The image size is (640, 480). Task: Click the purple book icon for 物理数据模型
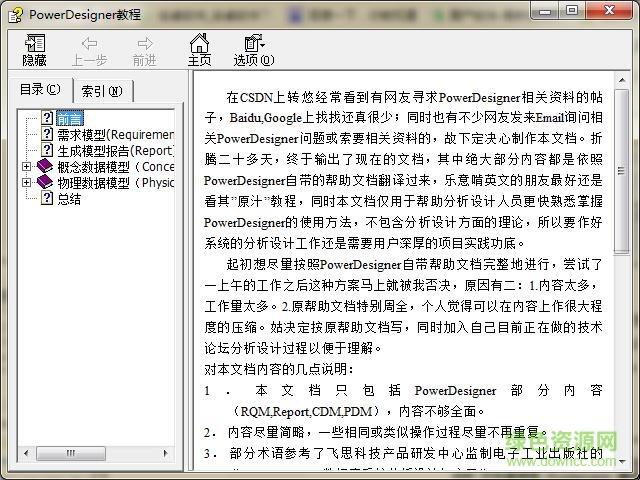tap(45, 182)
